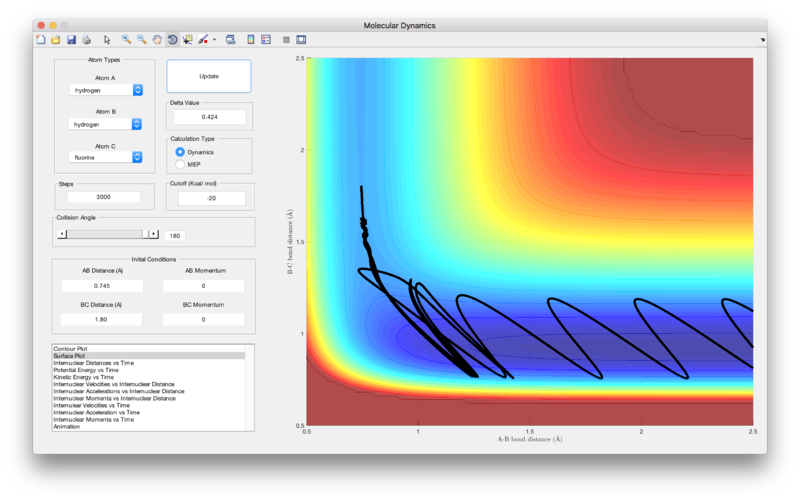Toggle the Rotate 3D tool
Image resolution: width=800 pixels, height=501 pixels.
pyautogui.click(x=172, y=39)
